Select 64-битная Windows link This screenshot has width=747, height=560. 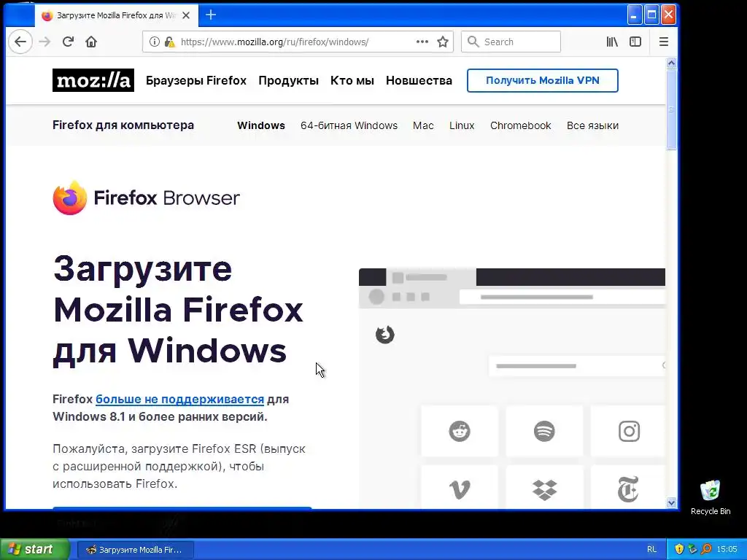click(349, 125)
